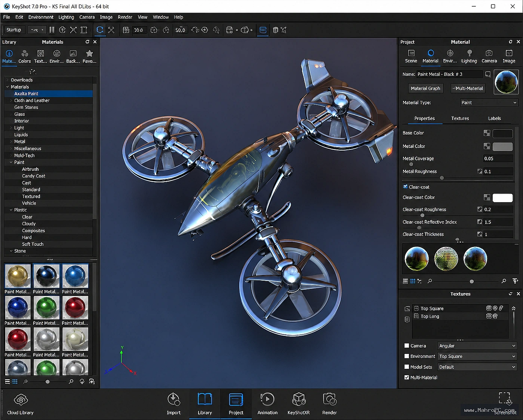This screenshot has width=523, height=420.
Task: Click the Metal Color gray swatch
Action: tap(502, 146)
